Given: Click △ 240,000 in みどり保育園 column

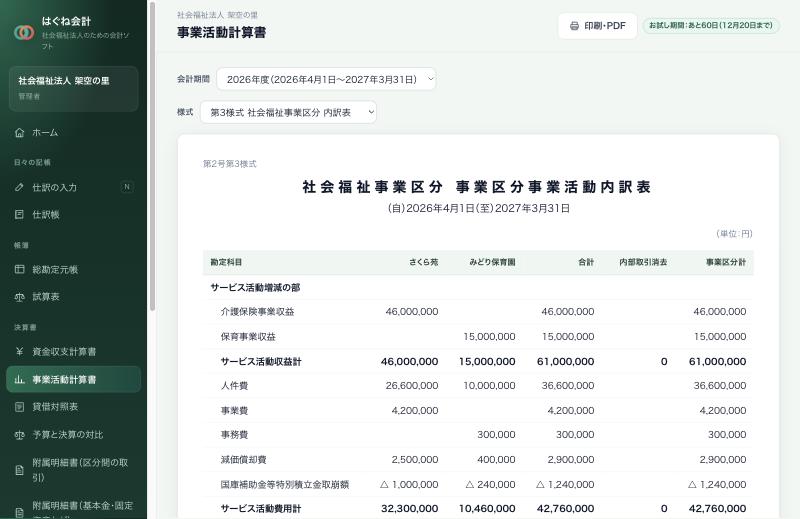Looking at the screenshot, I should pyautogui.click(x=490, y=485).
